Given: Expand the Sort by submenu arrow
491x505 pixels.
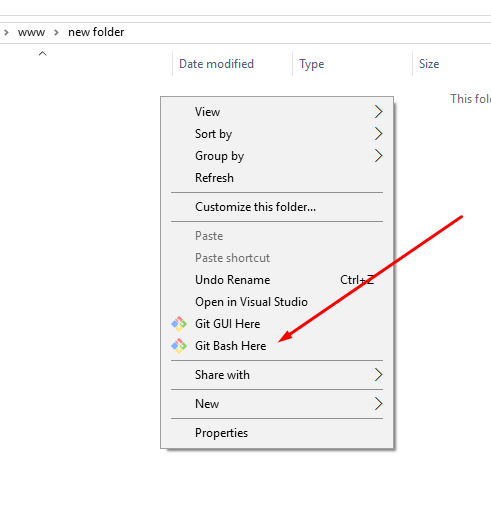Looking at the screenshot, I should tap(378, 134).
